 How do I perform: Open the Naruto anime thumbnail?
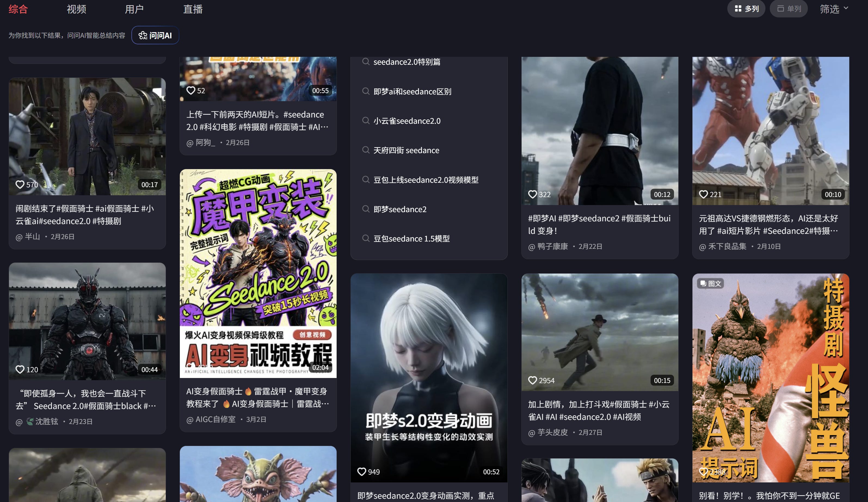600,480
